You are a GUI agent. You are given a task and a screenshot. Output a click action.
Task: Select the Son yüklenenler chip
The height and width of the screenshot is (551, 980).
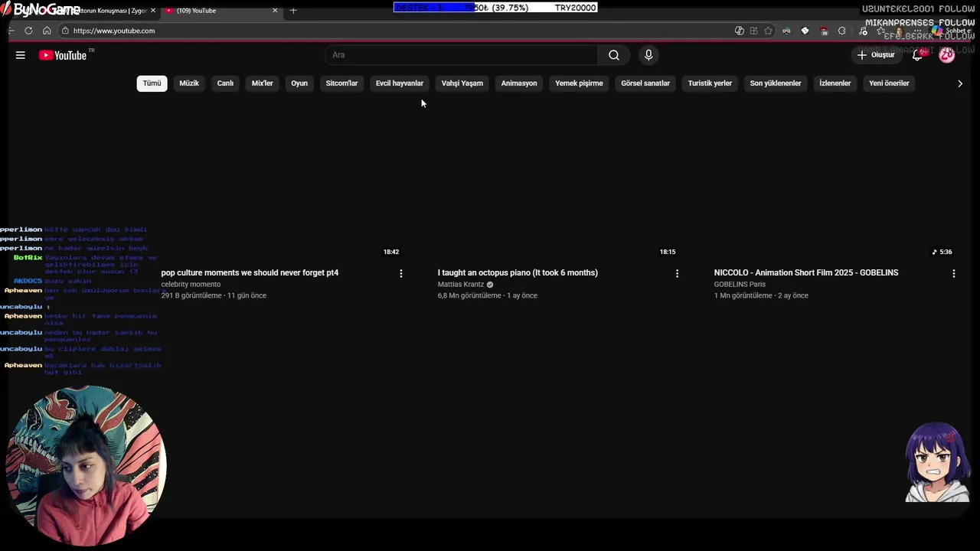[x=776, y=83]
